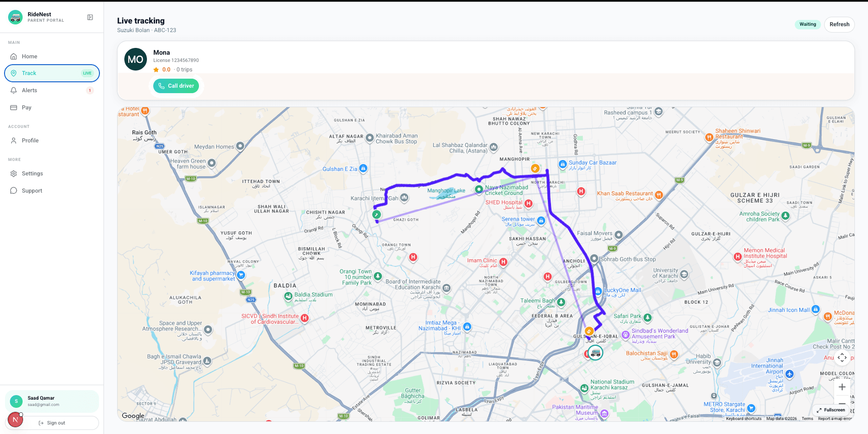Click the Khan Saab Restaurant pin
Viewport: 868px width, 434px height.
pos(659,195)
